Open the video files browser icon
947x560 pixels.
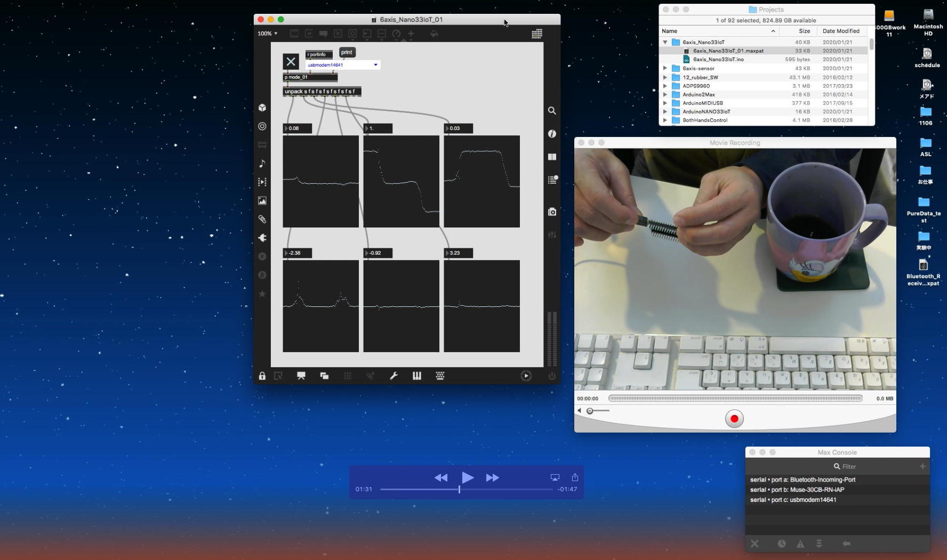coord(262,182)
